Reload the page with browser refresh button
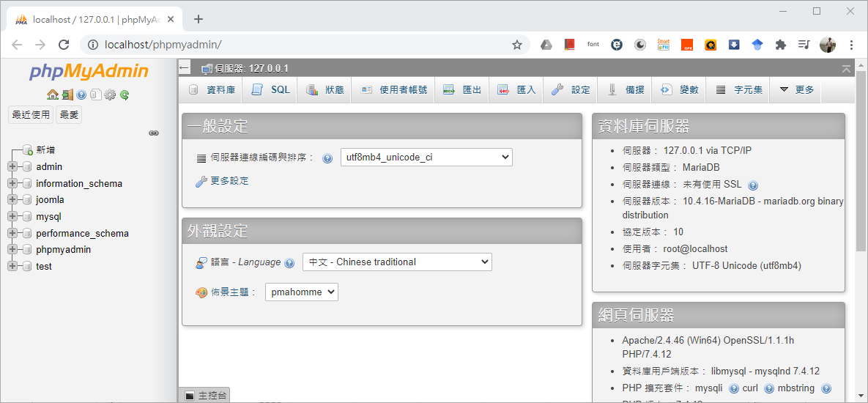Image resolution: width=868 pixels, height=403 pixels. pyautogui.click(x=64, y=45)
